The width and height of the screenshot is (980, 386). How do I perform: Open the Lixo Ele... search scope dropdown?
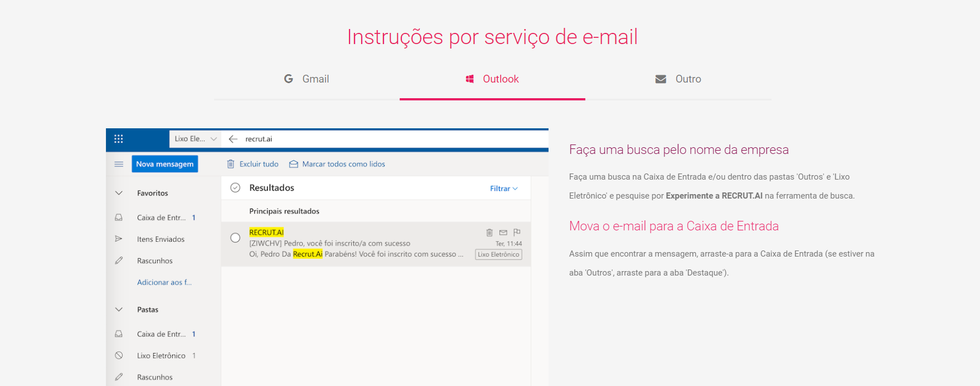(x=195, y=139)
